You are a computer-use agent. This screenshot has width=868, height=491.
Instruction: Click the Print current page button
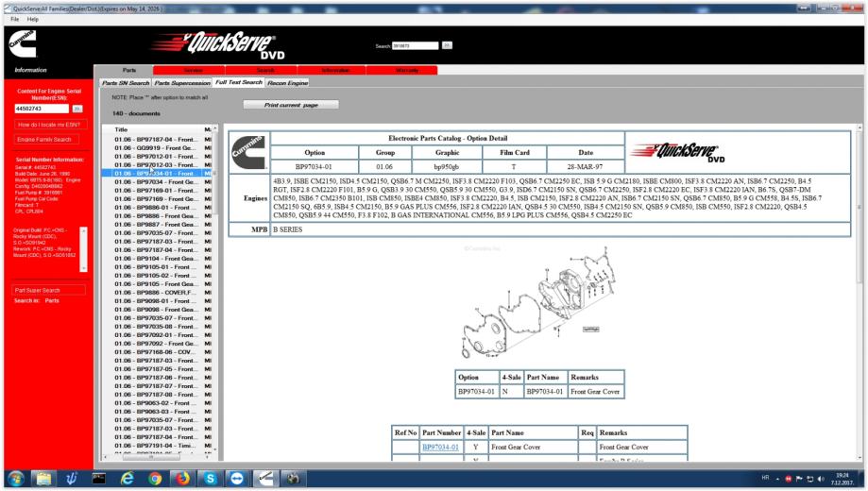point(291,105)
